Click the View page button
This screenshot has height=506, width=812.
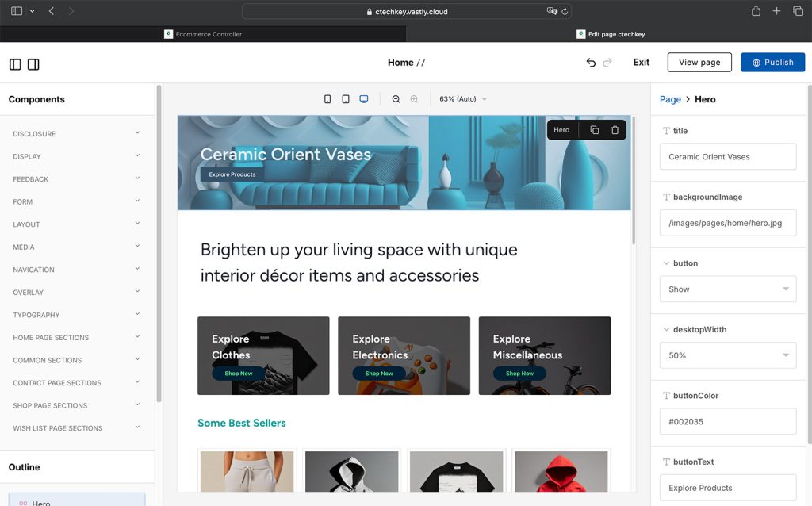click(699, 62)
